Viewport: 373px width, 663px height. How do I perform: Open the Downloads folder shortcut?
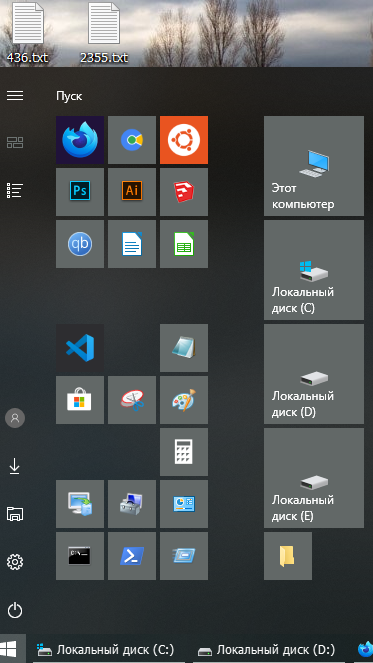click(15, 466)
